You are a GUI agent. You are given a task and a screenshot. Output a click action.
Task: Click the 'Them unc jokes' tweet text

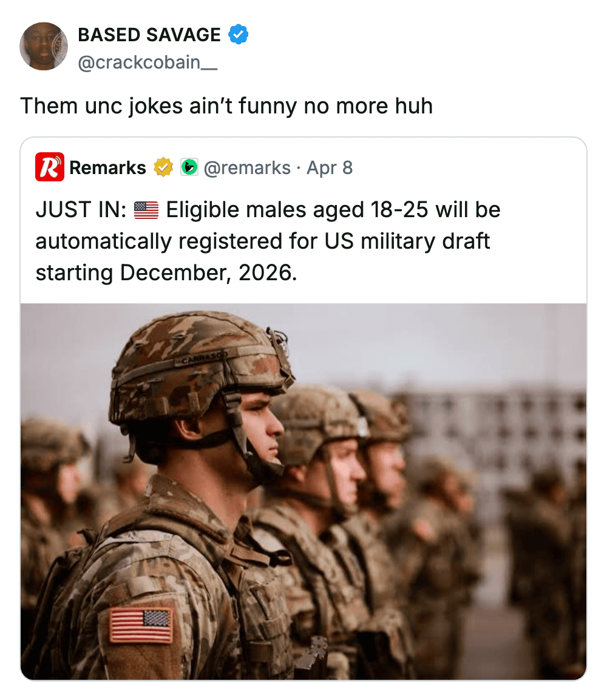pyautogui.click(x=226, y=106)
